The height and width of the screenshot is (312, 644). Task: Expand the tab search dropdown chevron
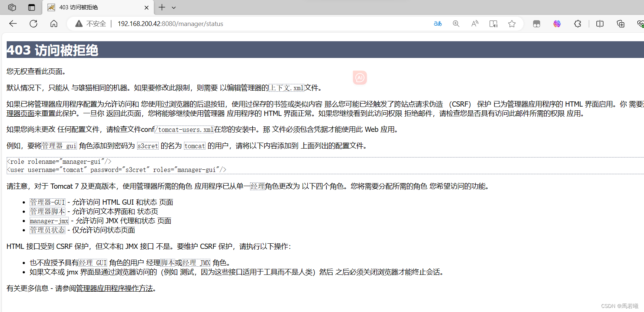(x=174, y=7)
